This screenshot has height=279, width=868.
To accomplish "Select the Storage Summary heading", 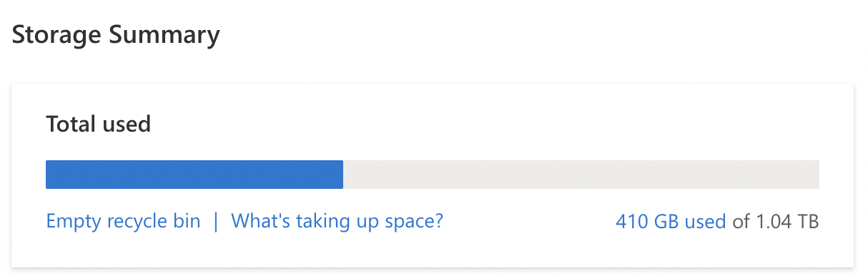I will 116,35.
